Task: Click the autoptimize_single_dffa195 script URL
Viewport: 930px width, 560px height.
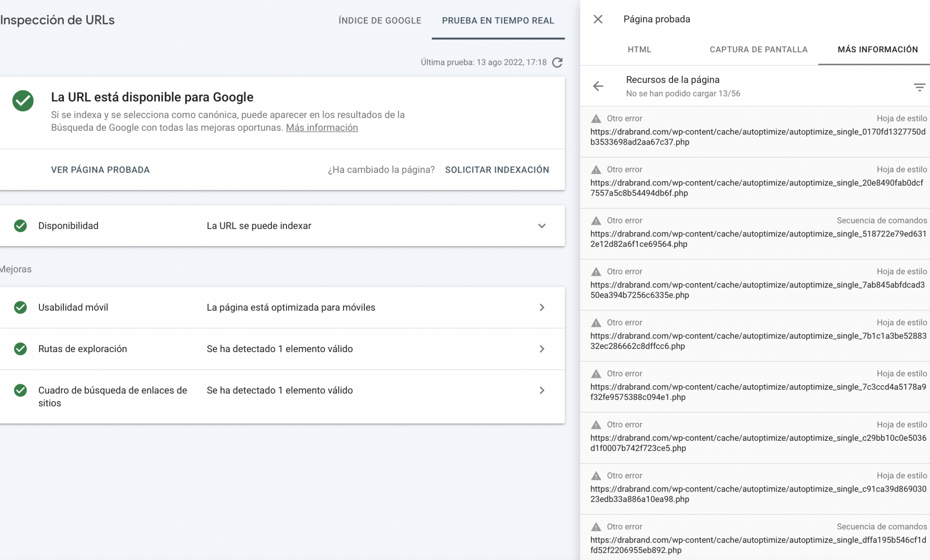Action: click(758, 545)
